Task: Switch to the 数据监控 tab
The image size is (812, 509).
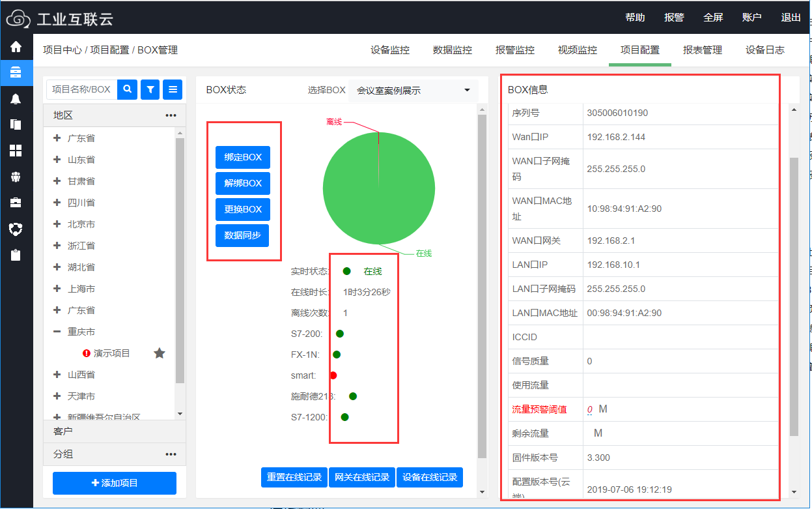Action: (x=453, y=50)
